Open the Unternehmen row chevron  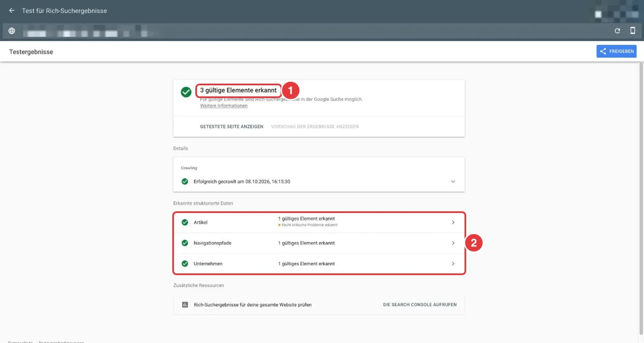click(x=453, y=264)
